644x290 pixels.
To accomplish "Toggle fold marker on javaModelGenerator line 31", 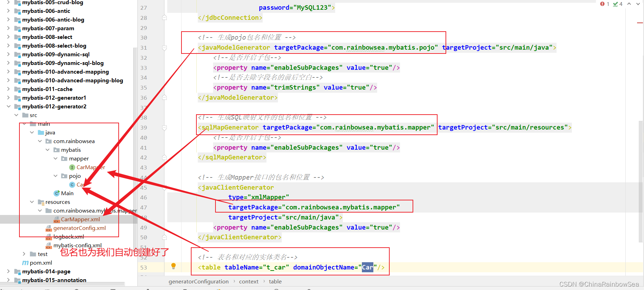I will (164, 48).
